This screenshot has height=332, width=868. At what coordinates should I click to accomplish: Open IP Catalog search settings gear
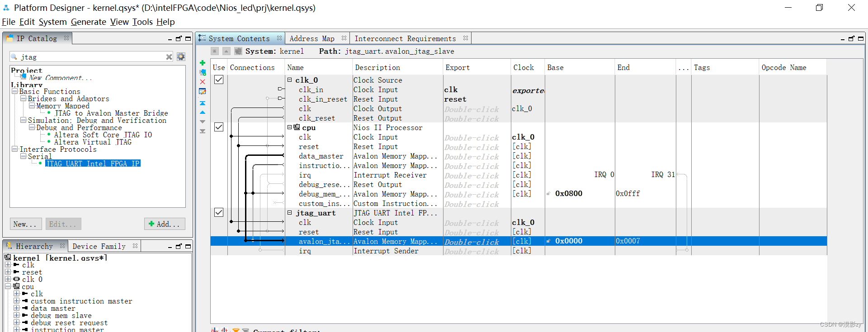(x=181, y=56)
